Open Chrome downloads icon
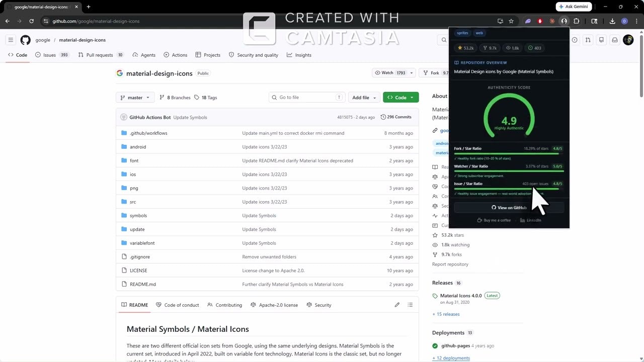 [612, 21]
